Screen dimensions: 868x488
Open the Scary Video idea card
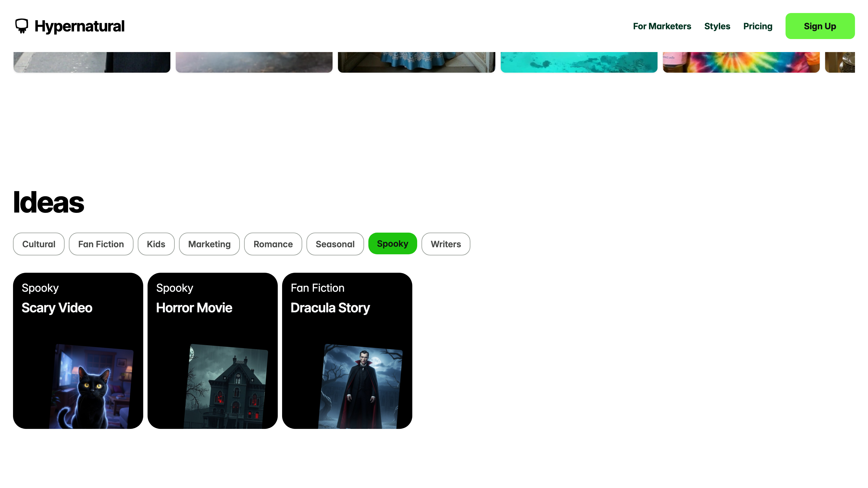coord(78,351)
